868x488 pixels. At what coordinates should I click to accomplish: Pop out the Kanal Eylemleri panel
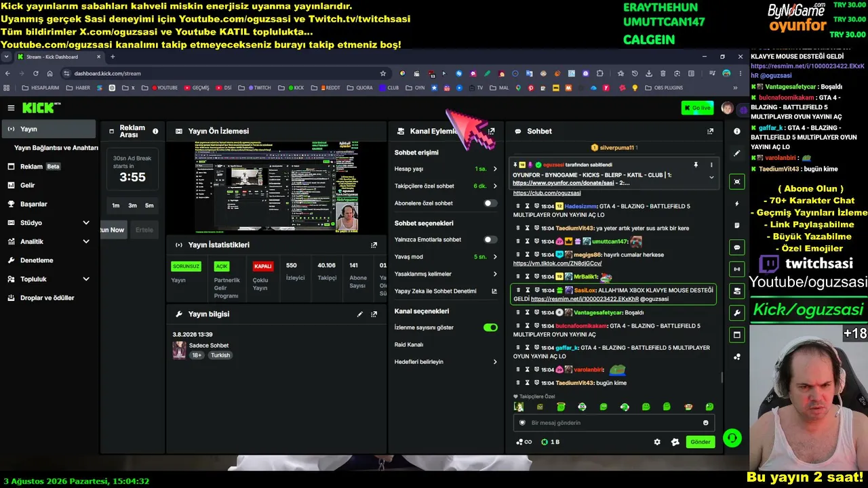tap(492, 131)
